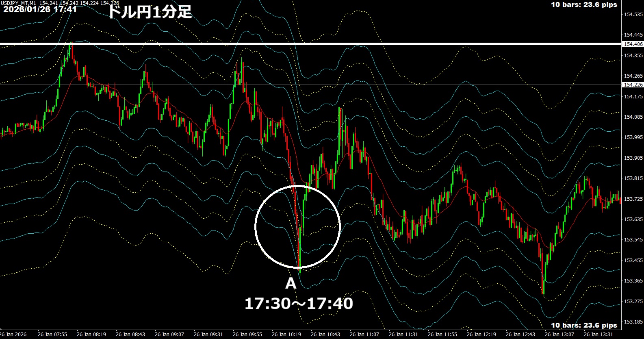
Task: Click the USDJPY_MT,M1 symbol header
Action: 19,3
